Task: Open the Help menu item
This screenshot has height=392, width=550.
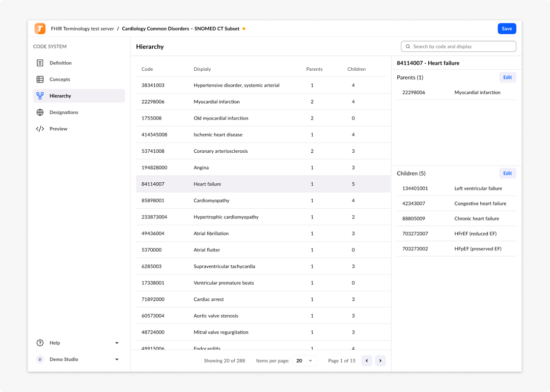Action: tap(79, 343)
